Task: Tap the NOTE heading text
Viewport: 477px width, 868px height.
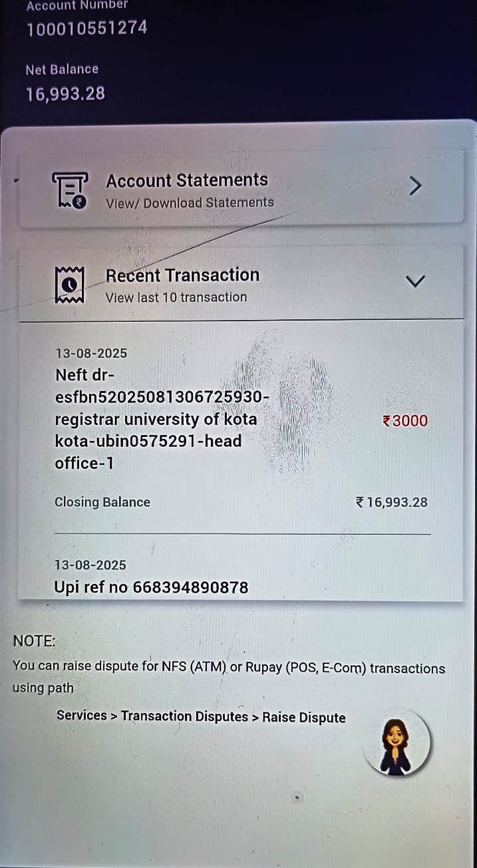Action: pyautogui.click(x=35, y=641)
